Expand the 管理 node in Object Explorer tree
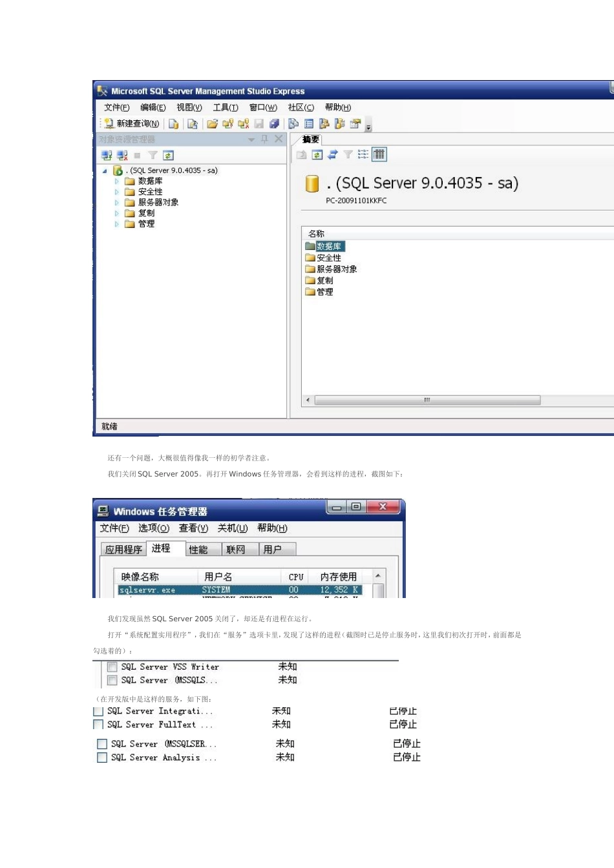The width and height of the screenshot is (614, 868). tap(117, 224)
